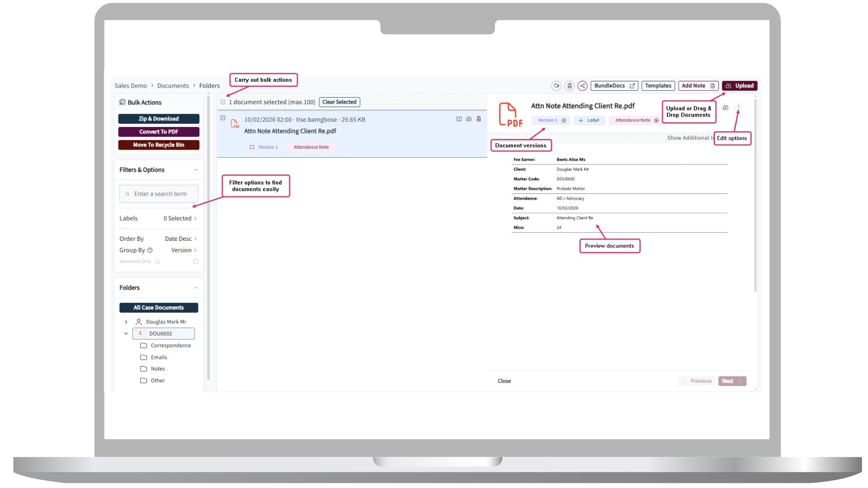This screenshot has height=488, width=868.
Task: Click the left sidebar vertical scrollbar
Action: click(208, 239)
